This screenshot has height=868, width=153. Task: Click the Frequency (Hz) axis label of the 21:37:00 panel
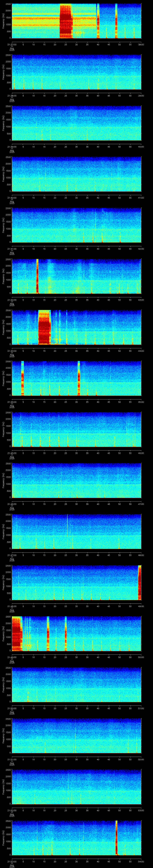click(x=3, y=21)
